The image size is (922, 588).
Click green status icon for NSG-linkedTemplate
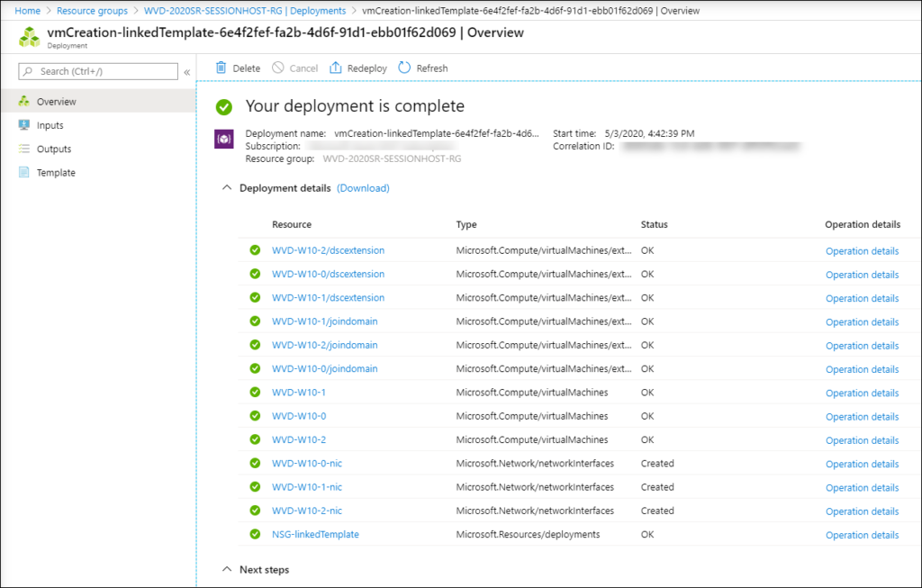255,534
